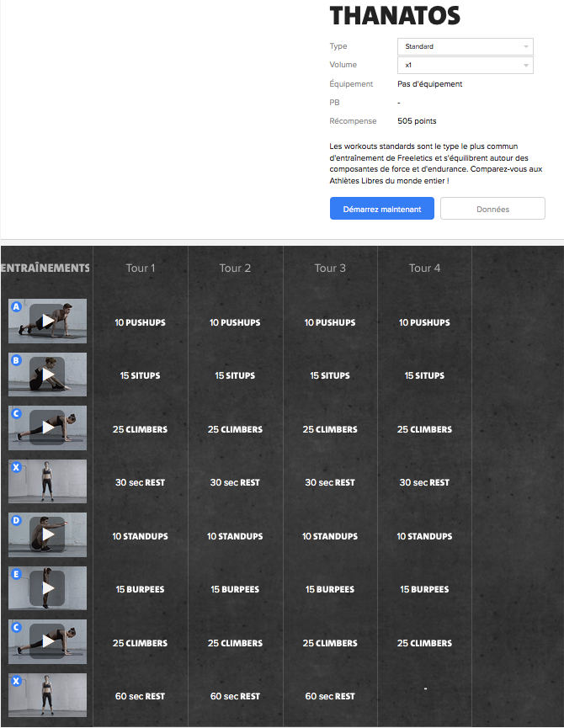
Task: Open the Type dropdown showing Standard
Action: pyautogui.click(x=466, y=46)
